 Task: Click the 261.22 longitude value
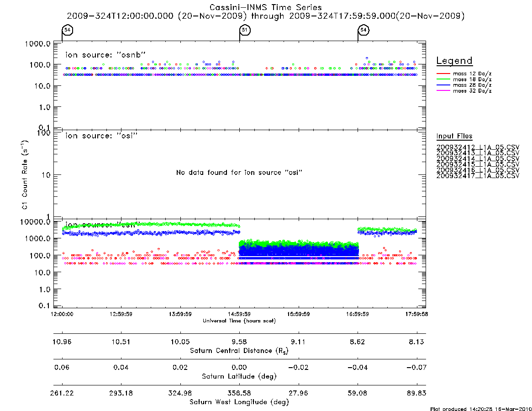point(62,393)
